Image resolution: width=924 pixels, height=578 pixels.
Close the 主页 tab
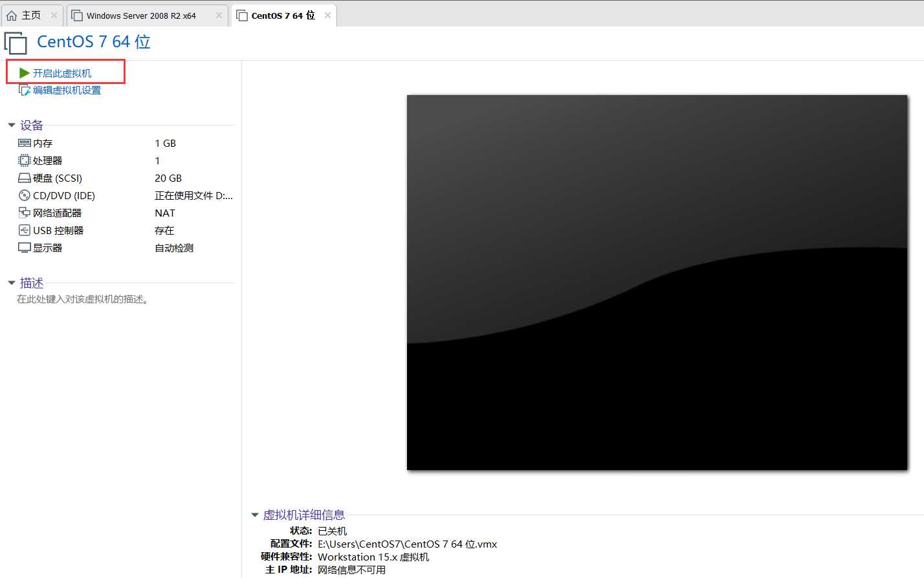coord(54,16)
